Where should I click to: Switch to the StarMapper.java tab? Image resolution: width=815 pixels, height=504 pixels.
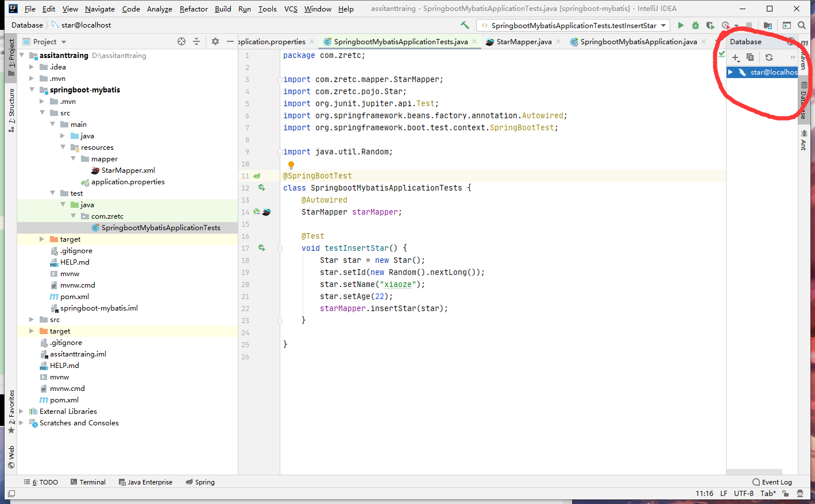click(523, 42)
